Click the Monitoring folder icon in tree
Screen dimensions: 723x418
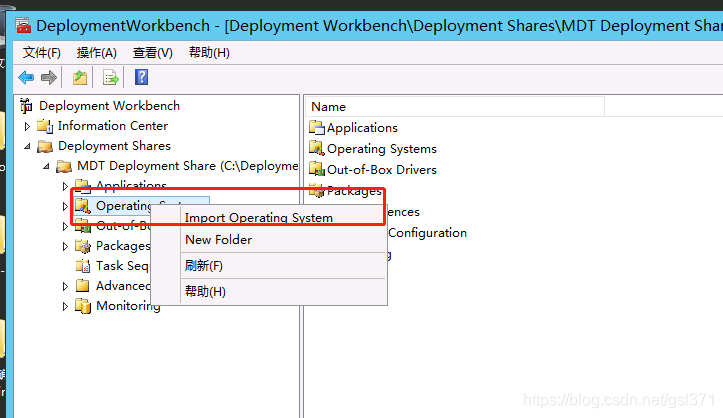[x=83, y=306]
